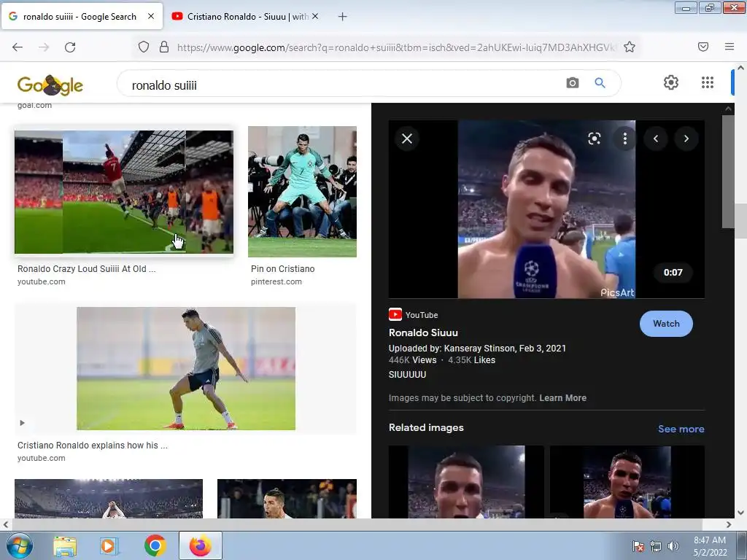Screen dimensions: 747x560
Task: Open the Pin on Cristiano image result
Action: [x=302, y=192]
